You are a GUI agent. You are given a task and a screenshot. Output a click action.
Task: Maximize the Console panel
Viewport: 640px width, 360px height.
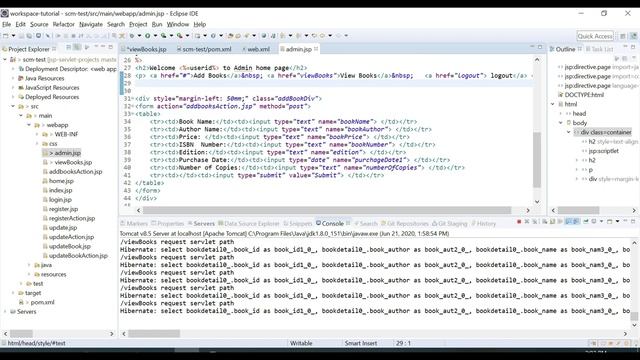(633, 221)
